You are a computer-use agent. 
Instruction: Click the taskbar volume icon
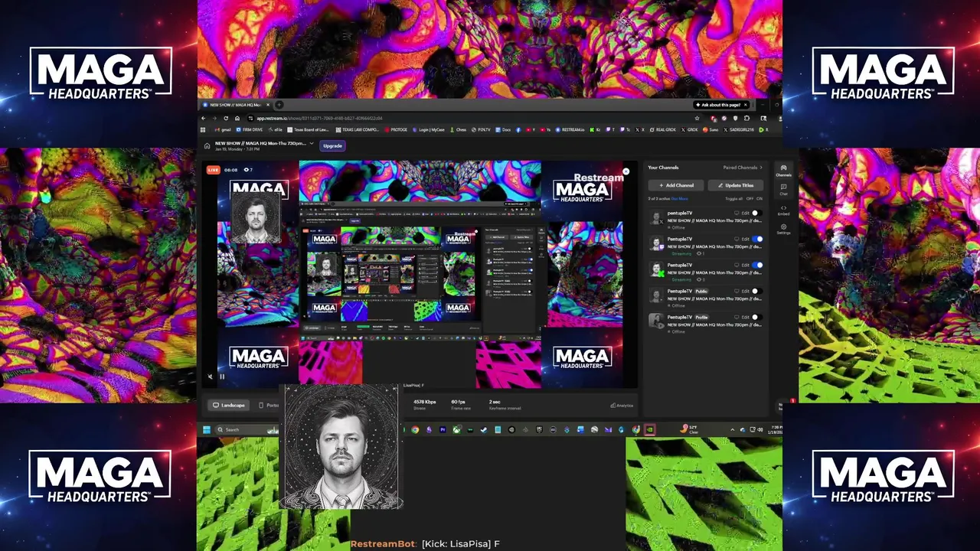tap(760, 429)
